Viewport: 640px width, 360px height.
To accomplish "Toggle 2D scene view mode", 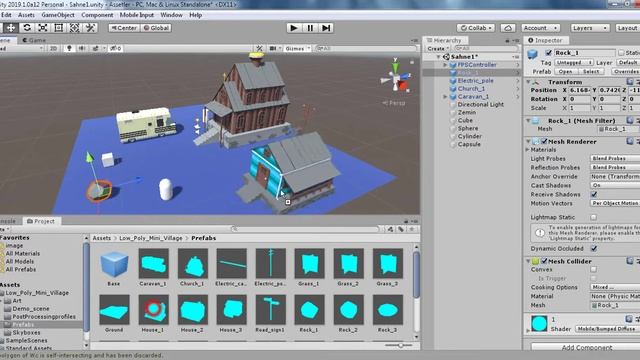I will pyautogui.click(x=53, y=48).
